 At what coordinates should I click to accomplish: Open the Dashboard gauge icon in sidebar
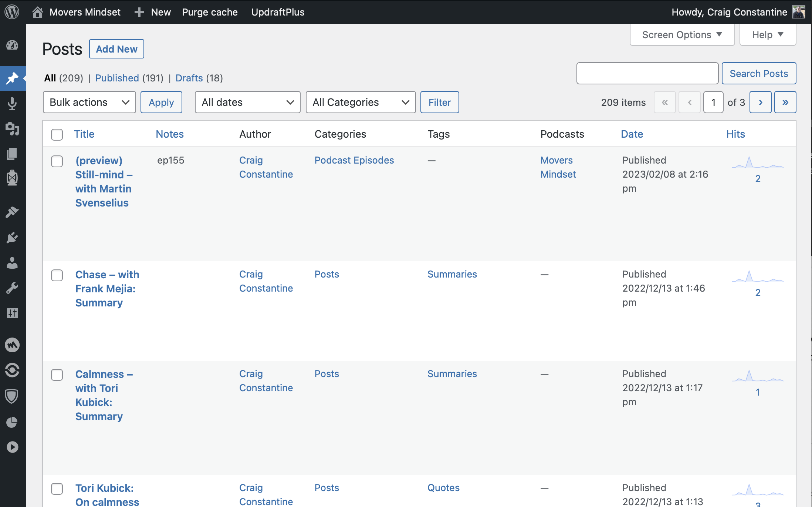[x=12, y=45]
